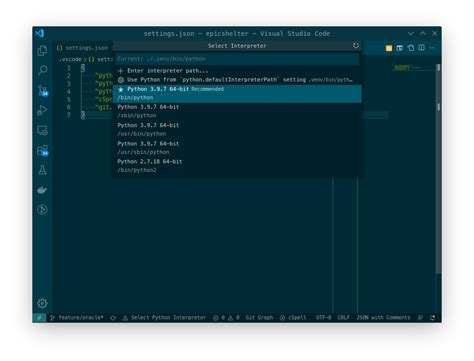Change JSON with Comments language mode
The image size is (474, 361).
click(x=383, y=318)
